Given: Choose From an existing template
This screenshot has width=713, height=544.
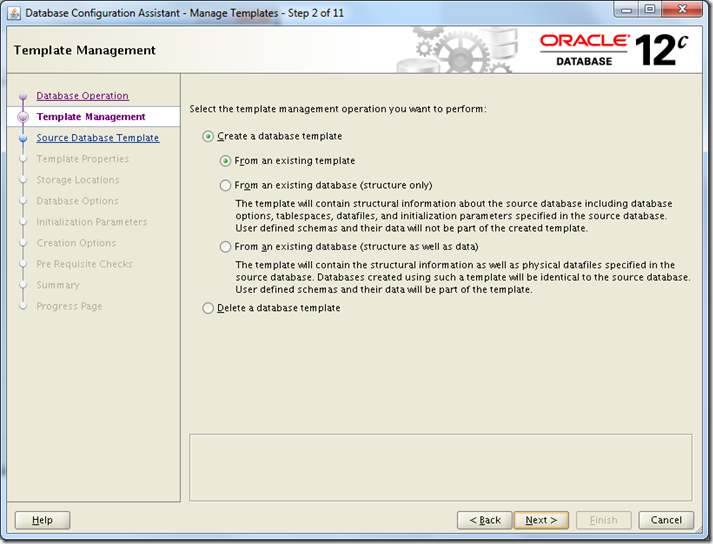Looking at the screenshot, I should click(x=287, y=161).
